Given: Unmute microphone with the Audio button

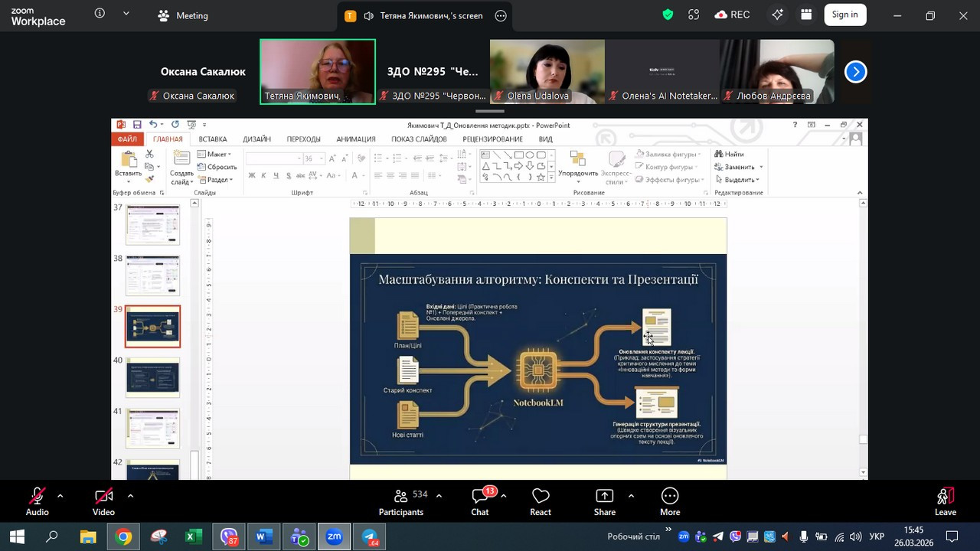Looking at the screenshot, I should pyautogui.click(x=37, y=501).
